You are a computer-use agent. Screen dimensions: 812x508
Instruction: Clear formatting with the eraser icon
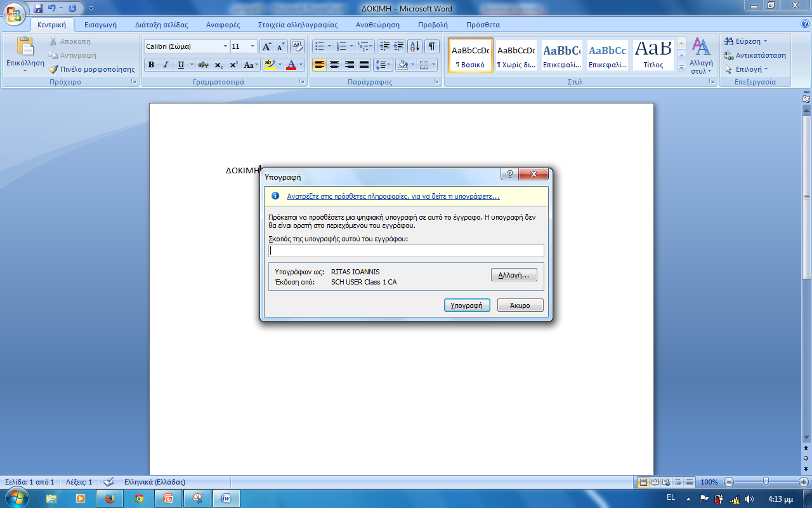pyautogui.click(x=298, y=46)
